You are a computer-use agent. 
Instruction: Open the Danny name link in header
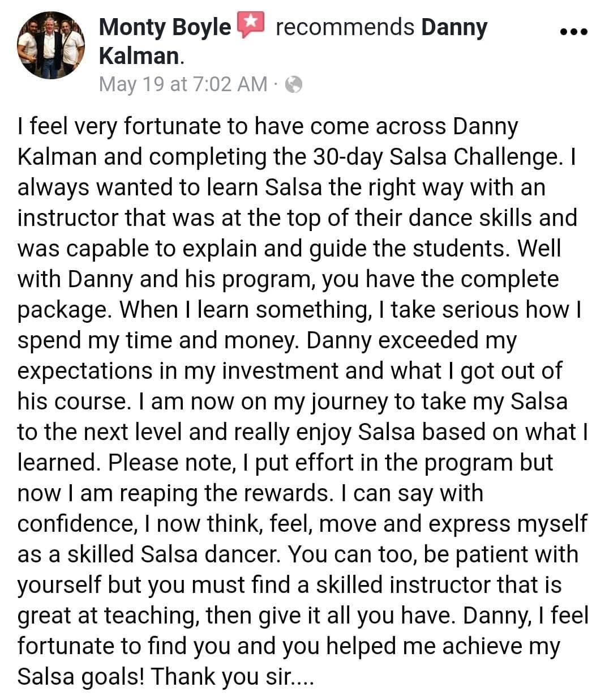click(x=454, y=27)
